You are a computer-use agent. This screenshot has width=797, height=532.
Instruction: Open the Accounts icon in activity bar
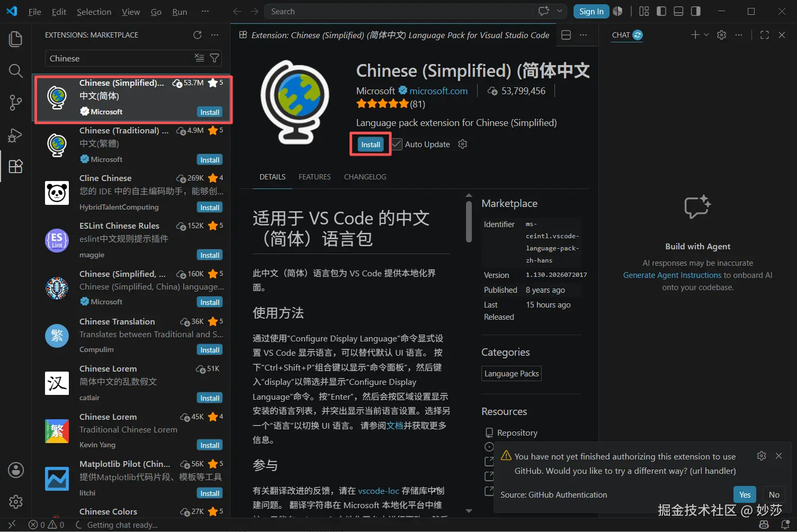(16, 470)
